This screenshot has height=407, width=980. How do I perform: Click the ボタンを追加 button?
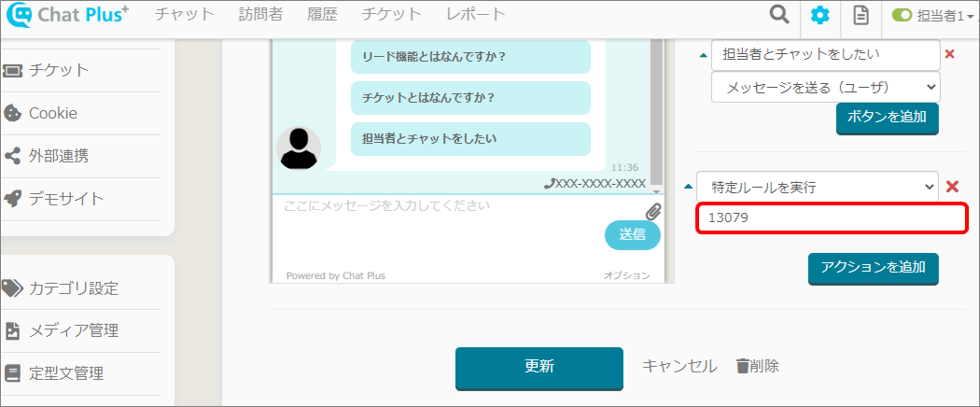pyautogui.click(x=888, y=119)
